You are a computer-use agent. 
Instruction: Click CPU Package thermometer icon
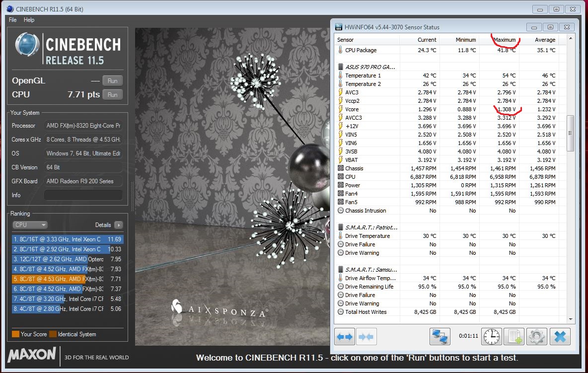[x=340, y=50]
